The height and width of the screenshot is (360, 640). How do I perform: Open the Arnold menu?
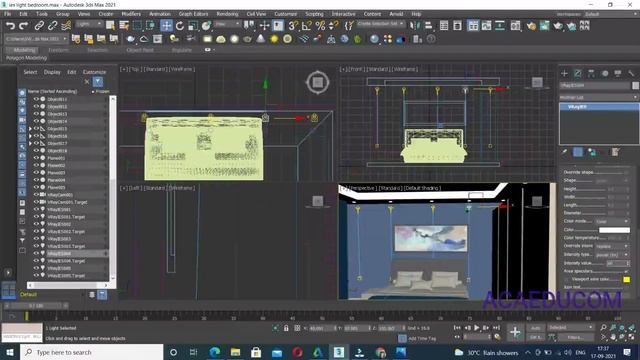coord(396,14)
